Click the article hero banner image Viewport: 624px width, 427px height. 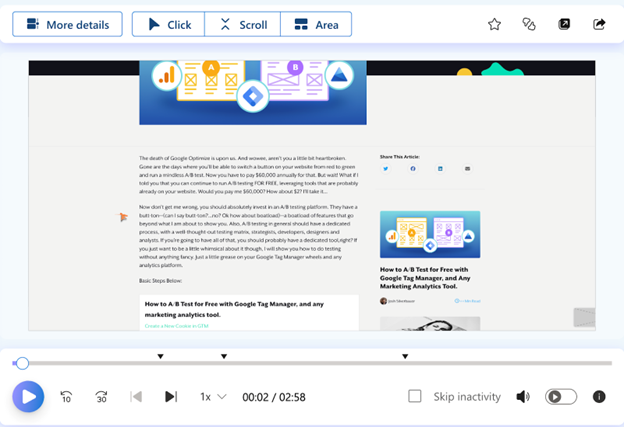coord(253,93)
